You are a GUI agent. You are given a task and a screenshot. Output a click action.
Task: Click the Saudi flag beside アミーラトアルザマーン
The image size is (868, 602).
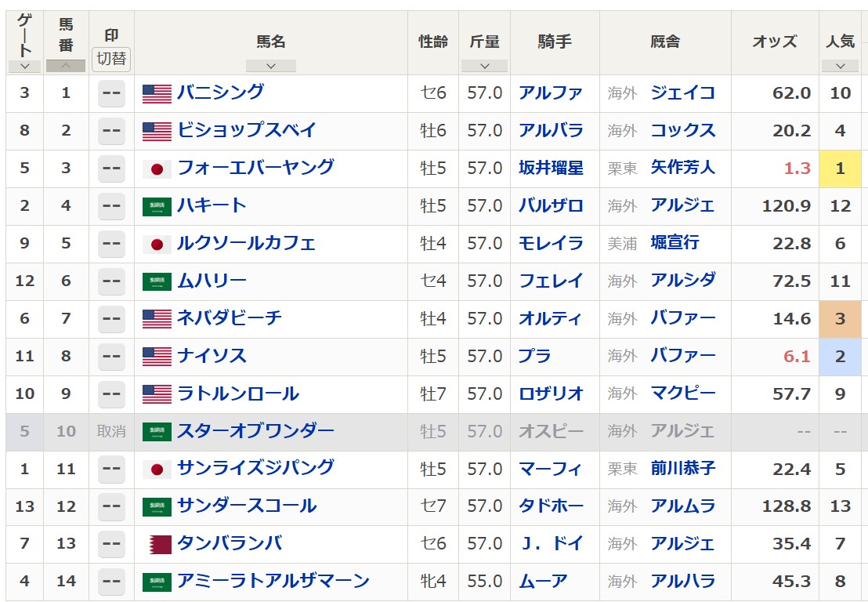pyautogui.click(x=157, y=582)
